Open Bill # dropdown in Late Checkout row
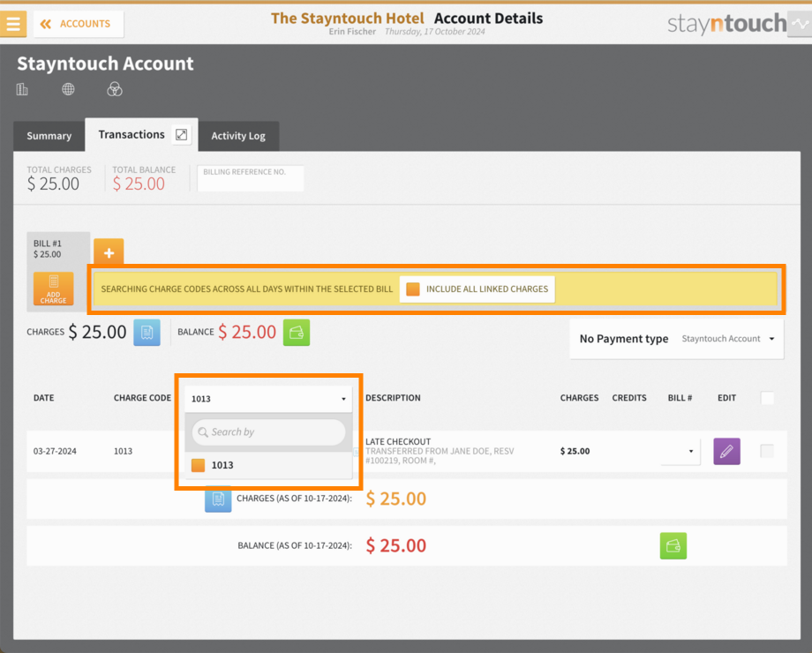This screenshot has width=812, height=653. pyautogui.click(x=680, y=451)
